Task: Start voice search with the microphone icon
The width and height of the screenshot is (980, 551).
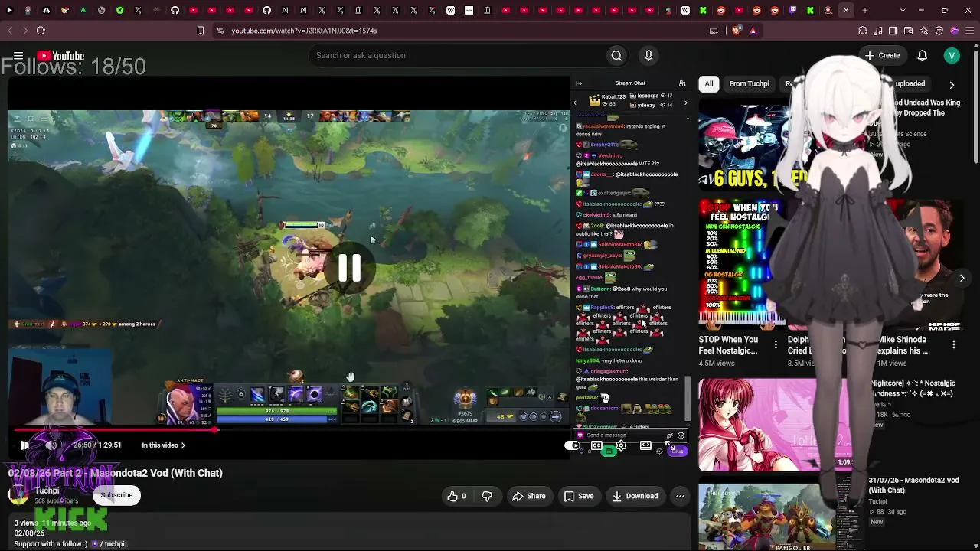Action: coord(648,55)
